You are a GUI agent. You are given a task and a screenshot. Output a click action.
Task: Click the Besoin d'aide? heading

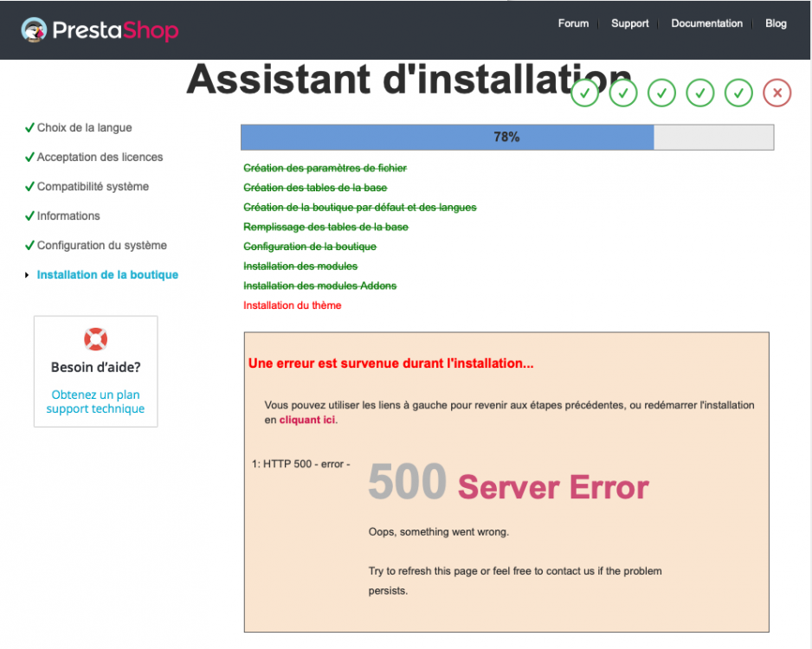tap(96, 368)
